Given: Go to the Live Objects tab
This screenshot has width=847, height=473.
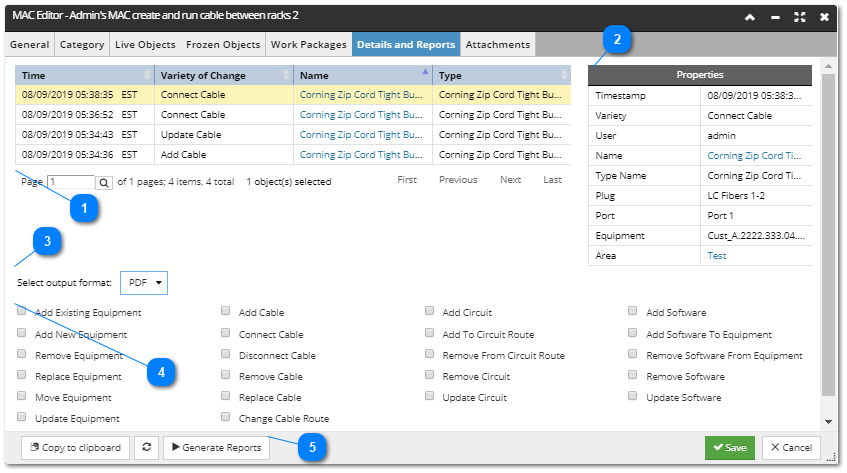Looking at the screenshot, I should (x=145, y=45).
